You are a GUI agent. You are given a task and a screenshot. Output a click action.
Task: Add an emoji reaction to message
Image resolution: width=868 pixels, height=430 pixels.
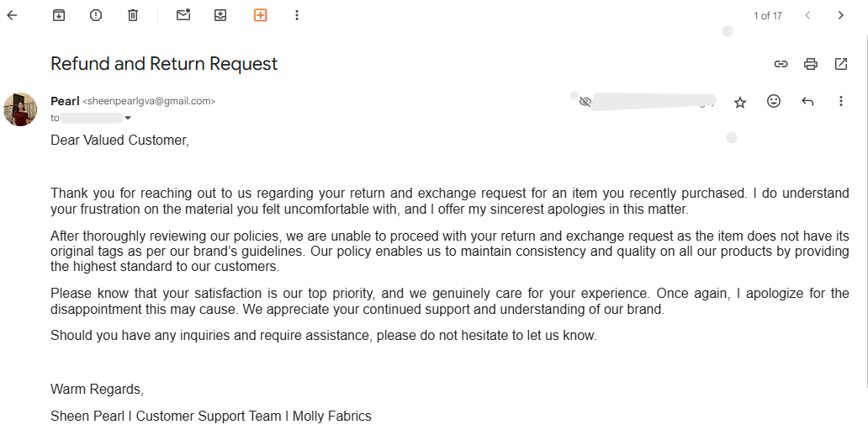pyautogui.click(x=774, y=101)
